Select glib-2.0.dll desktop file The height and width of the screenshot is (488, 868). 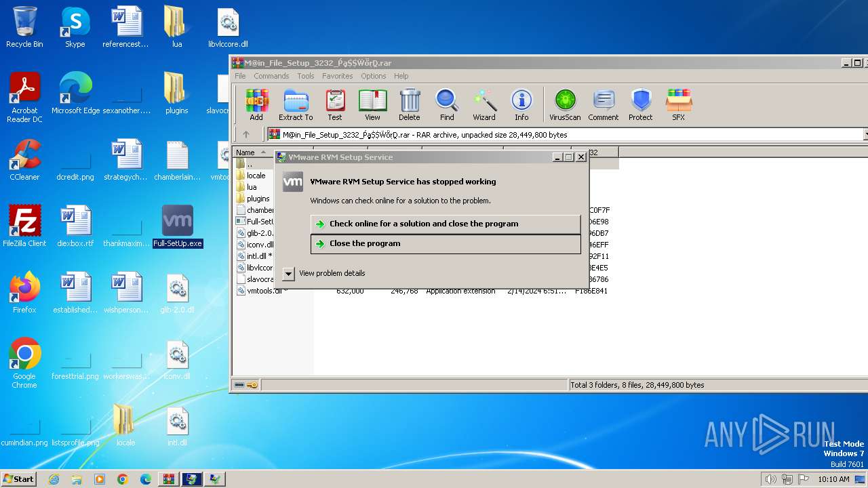[177, 293]
